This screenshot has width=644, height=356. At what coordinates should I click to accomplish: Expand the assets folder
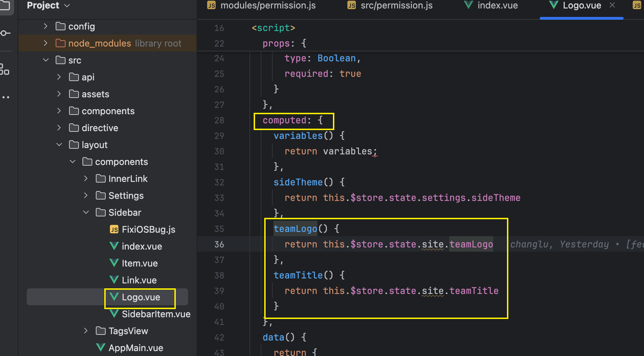pyautogui.click(x=59, y=94)
